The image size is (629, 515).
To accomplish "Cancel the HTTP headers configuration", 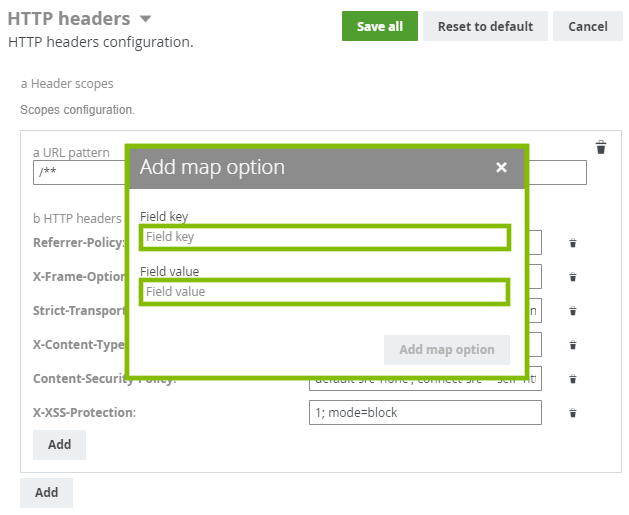I will (x=587, y=26).
